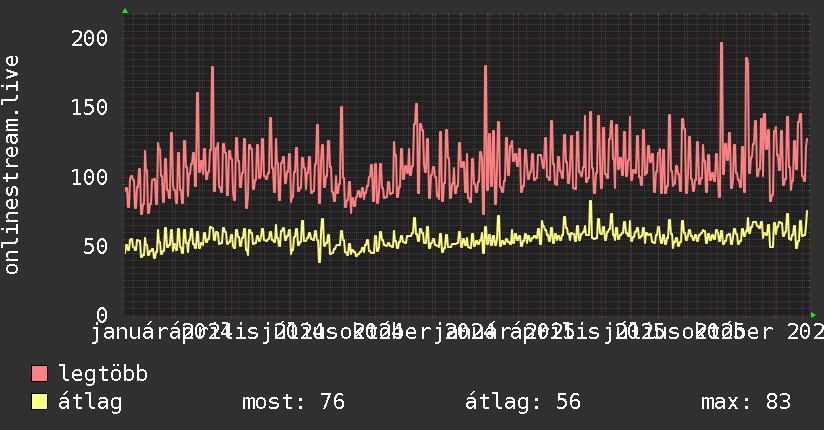The image size is (824, 430).
Task: Click the vertical onlinestream.live axis title
Action: (11, 165)
